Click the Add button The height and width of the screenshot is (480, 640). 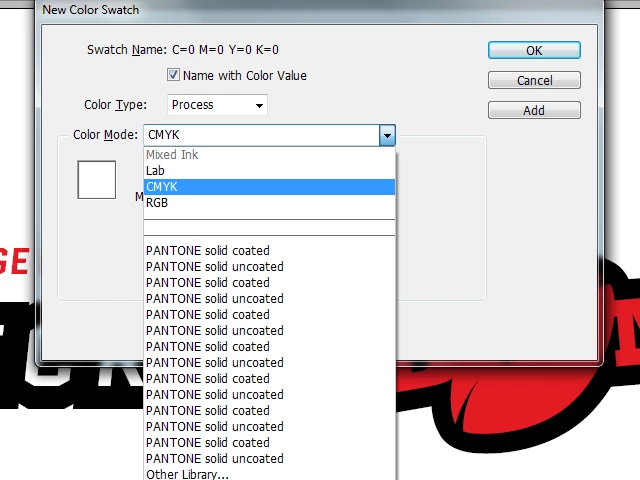534,110
